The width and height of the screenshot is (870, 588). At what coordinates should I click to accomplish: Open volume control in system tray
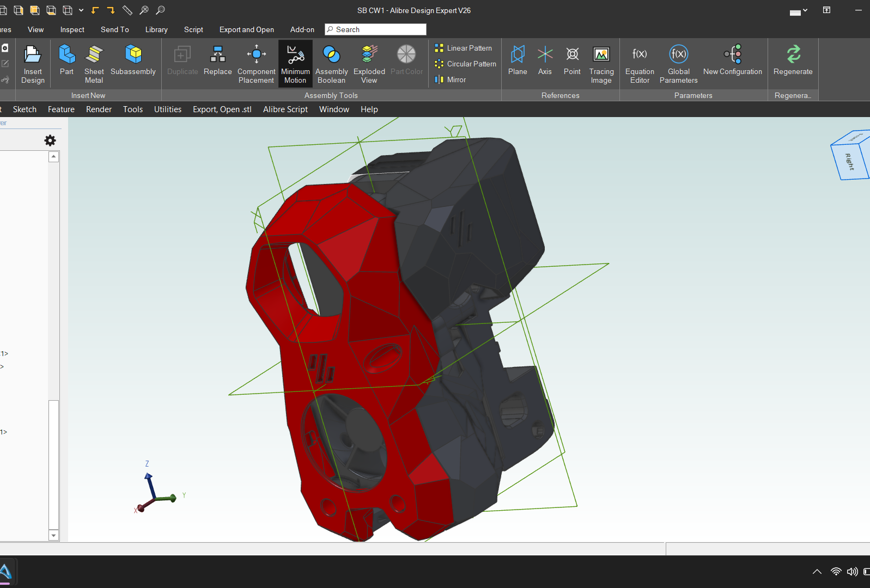(x=852, y=571)
